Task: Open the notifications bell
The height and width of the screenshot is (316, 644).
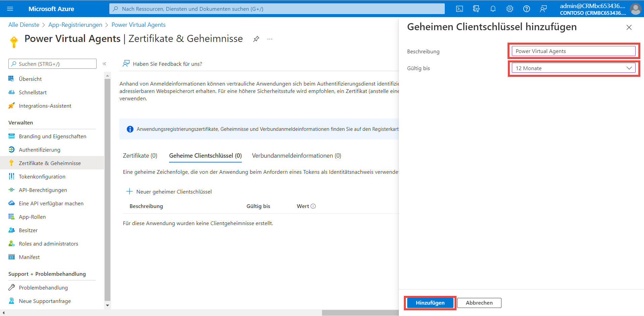Action: 493,9
